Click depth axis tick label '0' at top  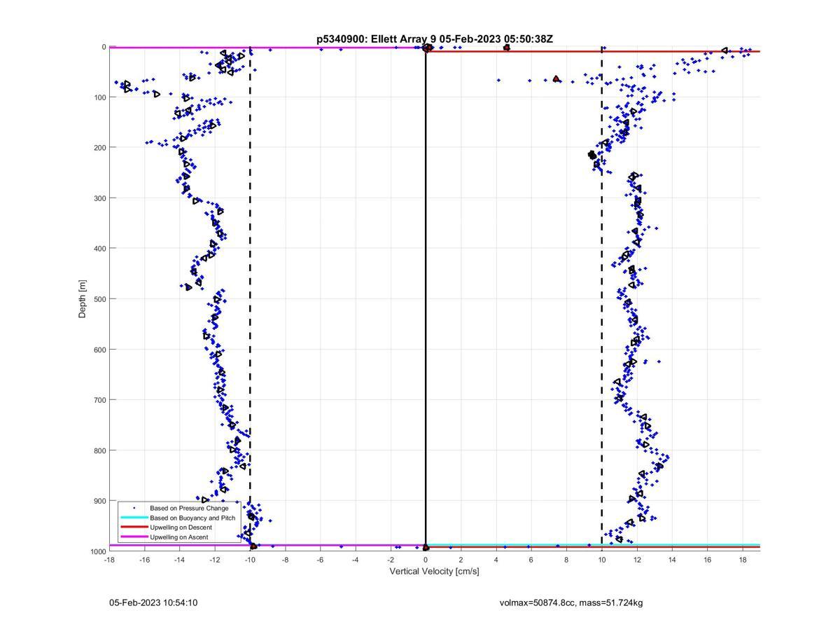tap(104, 47)
